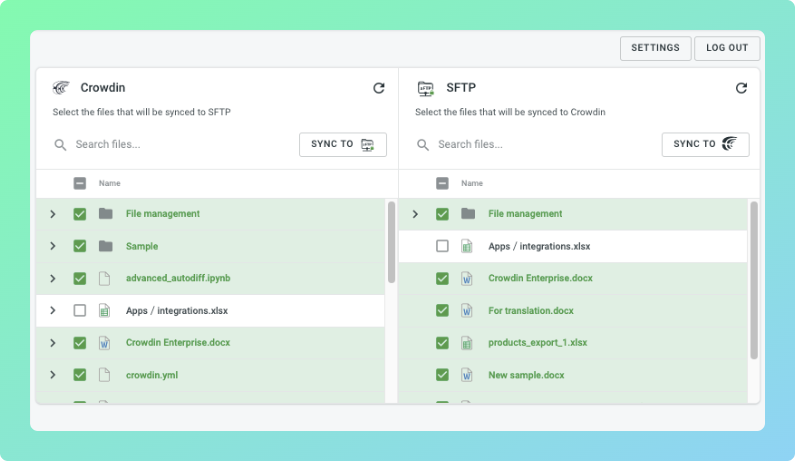Screen dimensions: 795x461
Task: Expand Crowdin Enterprise.docx row in Crowdin panel
Action: (53, 343)
